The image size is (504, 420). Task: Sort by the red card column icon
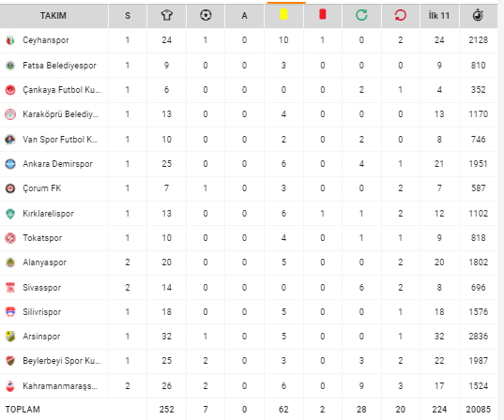323,14
